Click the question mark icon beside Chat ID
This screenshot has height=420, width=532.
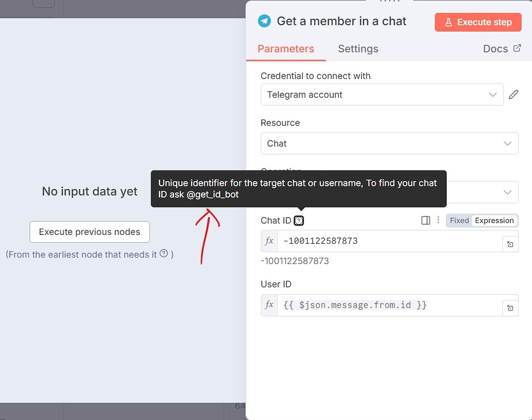coord(299,220)
